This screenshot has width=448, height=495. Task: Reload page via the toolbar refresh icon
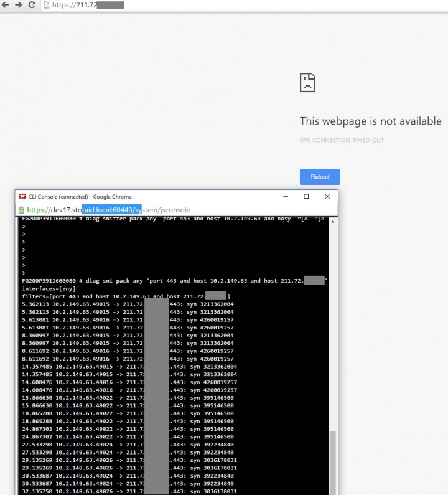(x=32, y=5)
